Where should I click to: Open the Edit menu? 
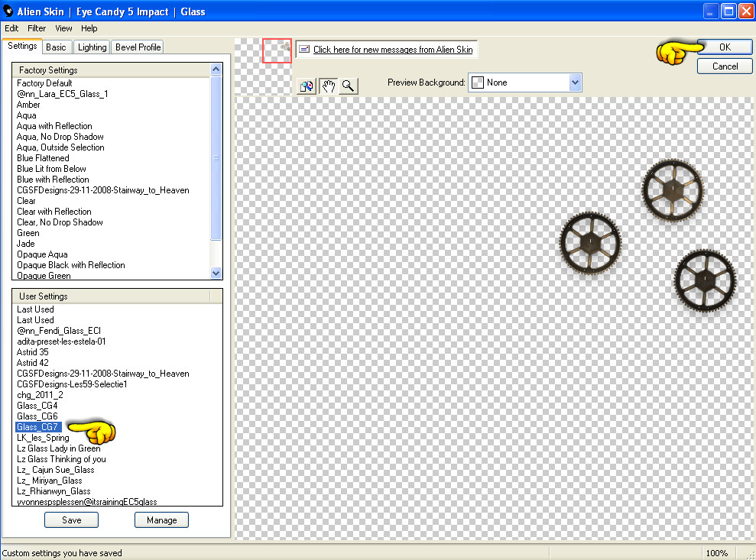point(11,28)
